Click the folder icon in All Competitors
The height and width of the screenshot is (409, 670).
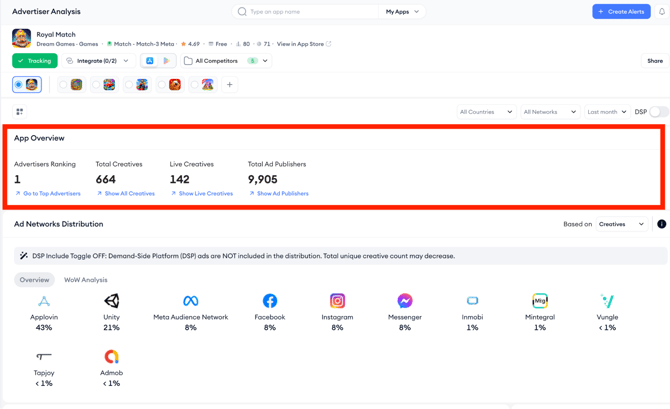pyautogui.click(x=188, y=61)
